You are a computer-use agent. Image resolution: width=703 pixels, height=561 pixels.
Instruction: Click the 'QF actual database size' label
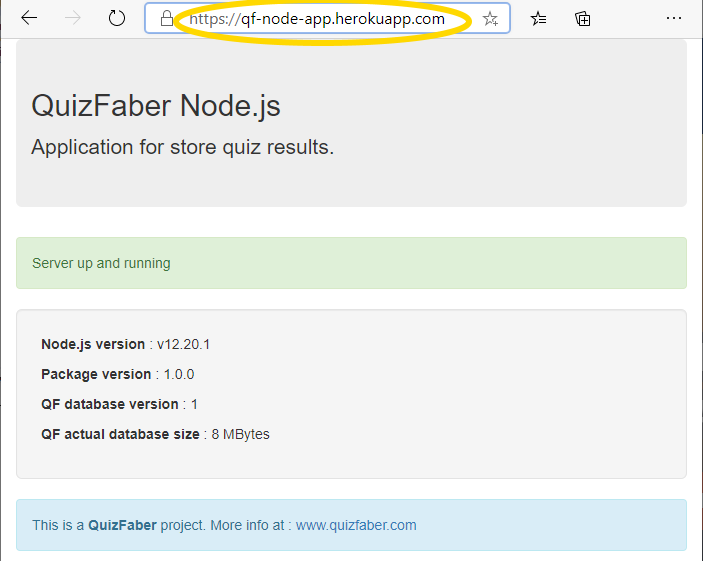pos(120,434)
